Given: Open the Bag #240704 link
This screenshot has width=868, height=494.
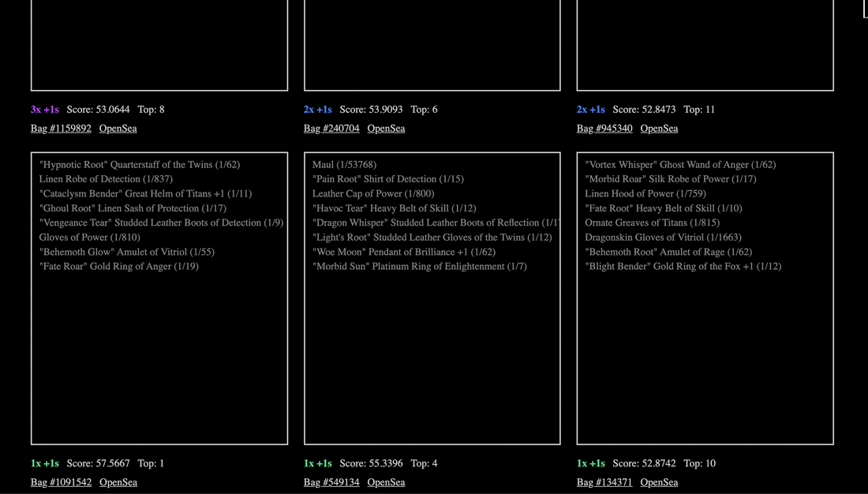Looking at the screenshot, I should (x=331, y=129).
